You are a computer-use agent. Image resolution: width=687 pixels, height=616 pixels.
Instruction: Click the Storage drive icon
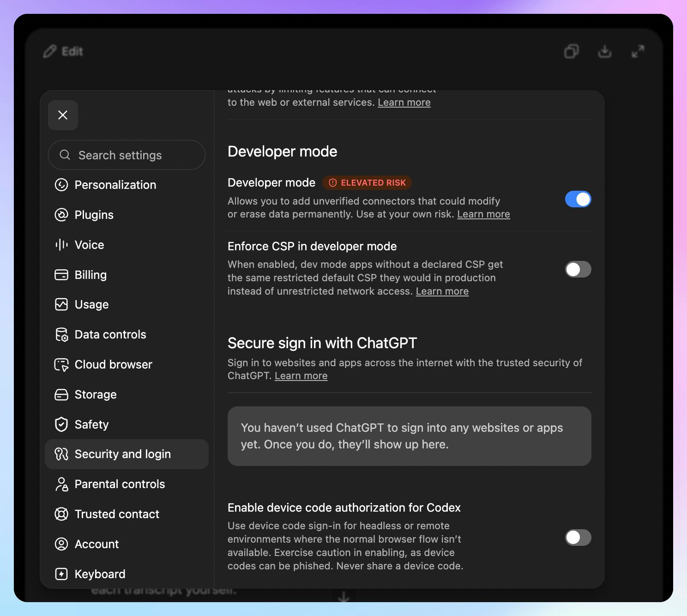(61, 394)
